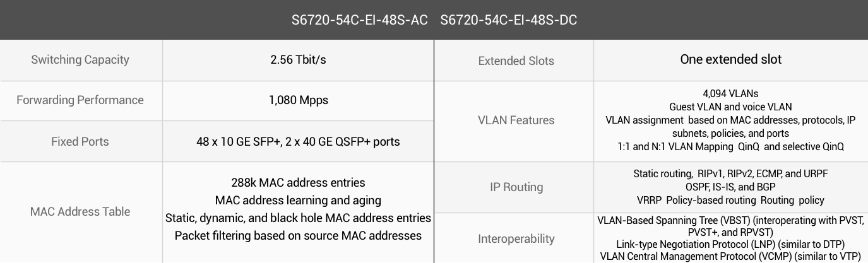
Task: Click MAC address learning and aging text
Action: click(298, 200)
